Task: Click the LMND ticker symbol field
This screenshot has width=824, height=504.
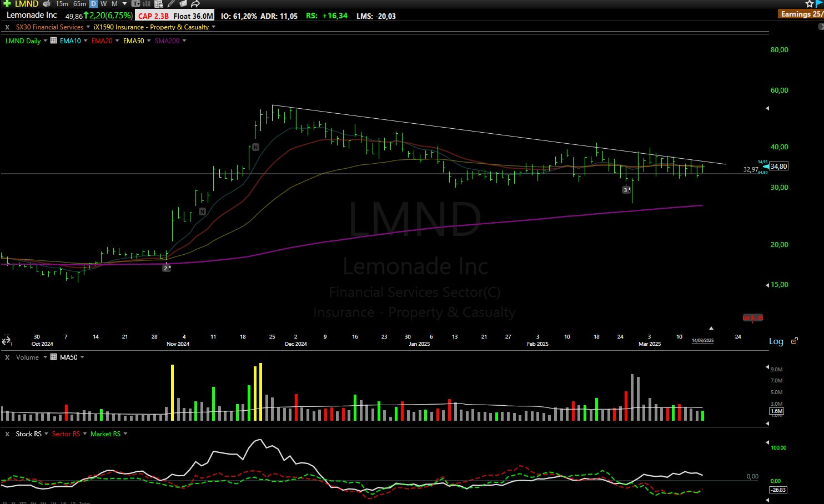Action: pos(27,3)
